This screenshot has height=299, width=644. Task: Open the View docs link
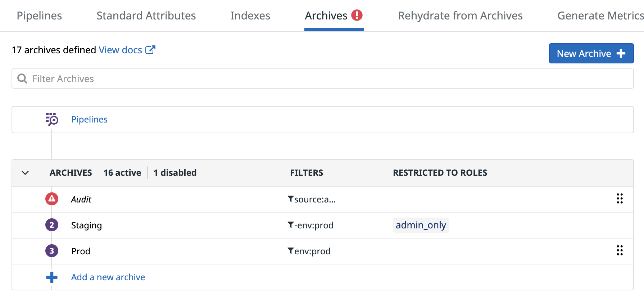pos(121,50)
